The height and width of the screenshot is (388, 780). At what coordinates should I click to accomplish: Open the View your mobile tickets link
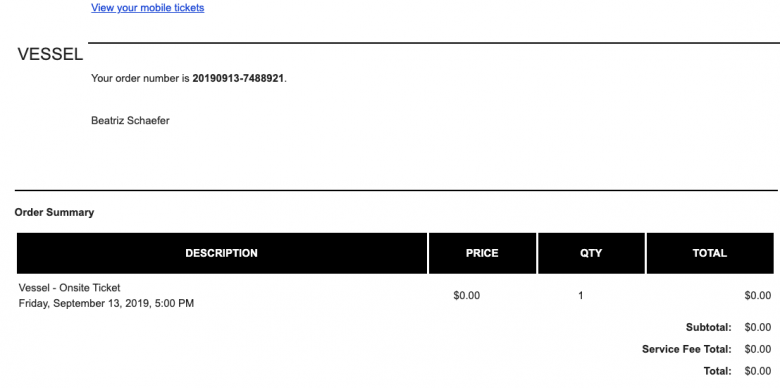pyautogui.click(x=148, y=8)
